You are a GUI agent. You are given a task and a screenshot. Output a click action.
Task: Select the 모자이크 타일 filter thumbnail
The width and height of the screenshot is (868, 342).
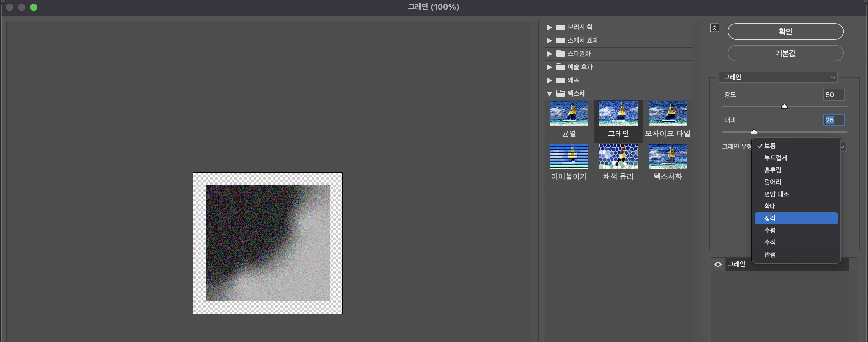click(x=668, y=114)
